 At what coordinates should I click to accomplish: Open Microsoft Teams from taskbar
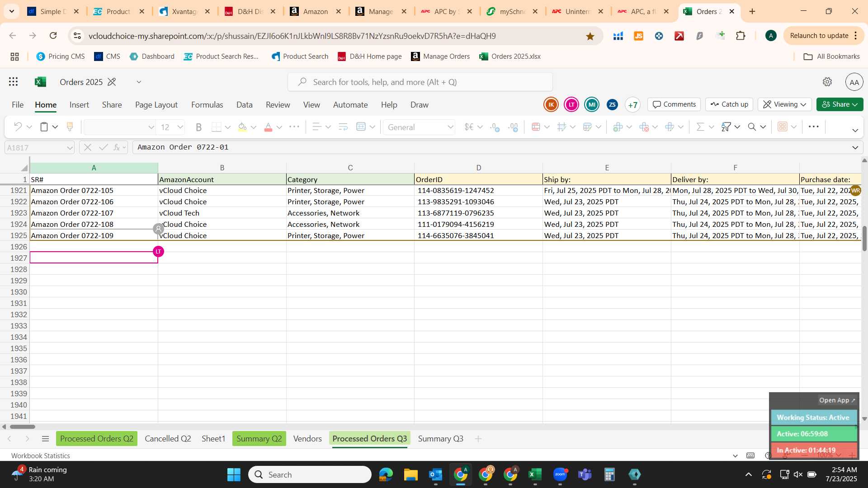pyautogui.click(x=585, y=474)
